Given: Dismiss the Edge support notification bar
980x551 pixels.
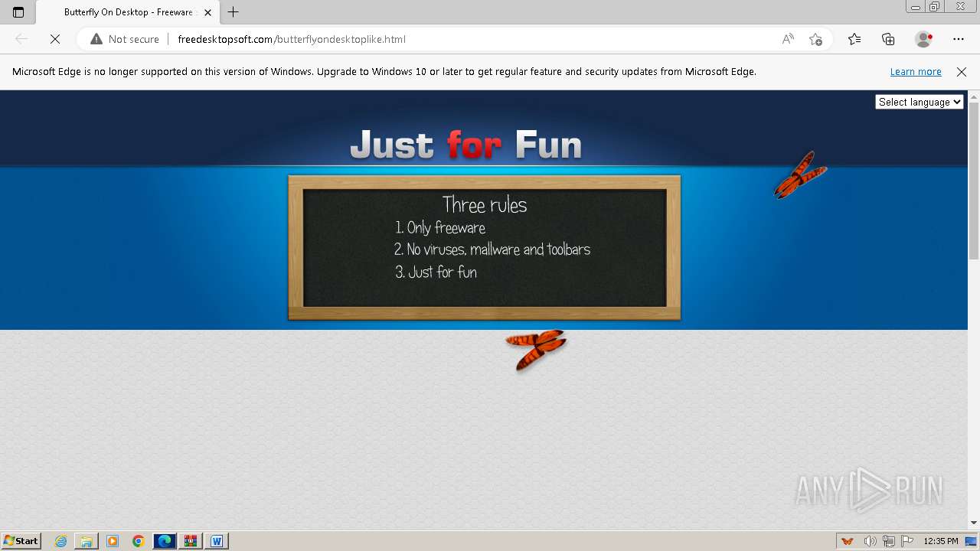Looking at the screenshot, I should click(x=962, y=72).
